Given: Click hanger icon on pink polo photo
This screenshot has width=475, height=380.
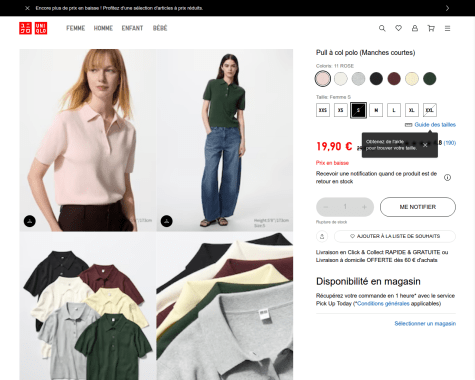Looking at the screenshot, I should click(x=30, y=221).
